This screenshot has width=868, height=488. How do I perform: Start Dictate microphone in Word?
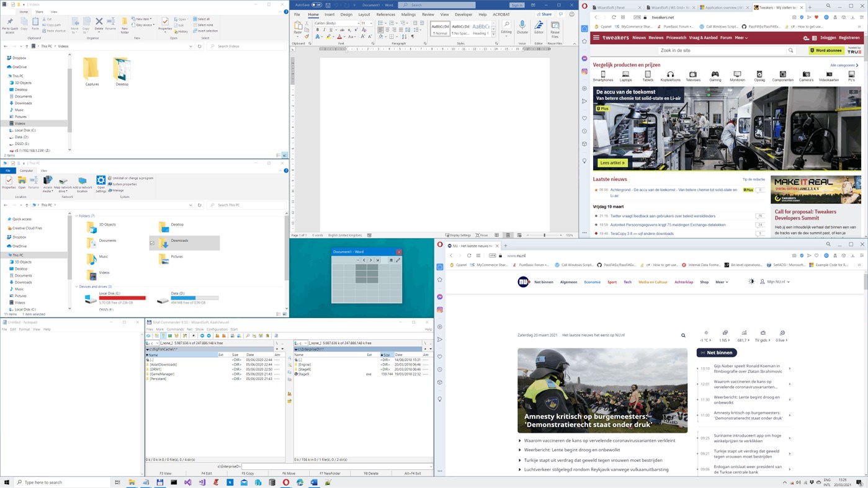coord(522,27)
